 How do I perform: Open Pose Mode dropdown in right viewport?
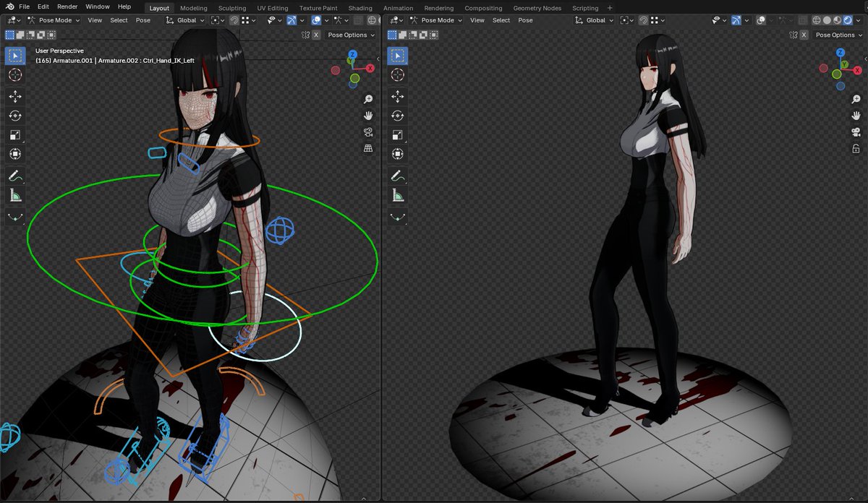(436, 20)
